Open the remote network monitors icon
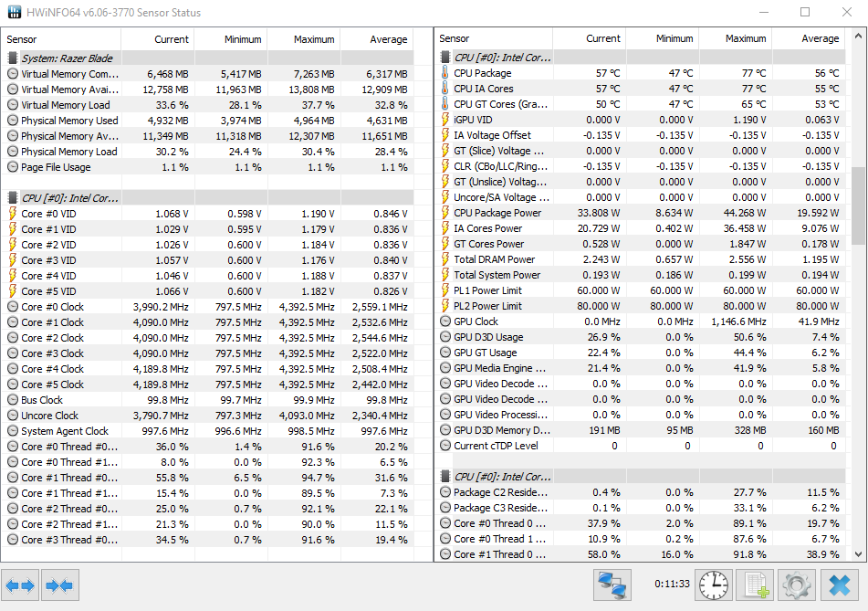Viewport: 868px width, 611px height. tap(612, 585)
